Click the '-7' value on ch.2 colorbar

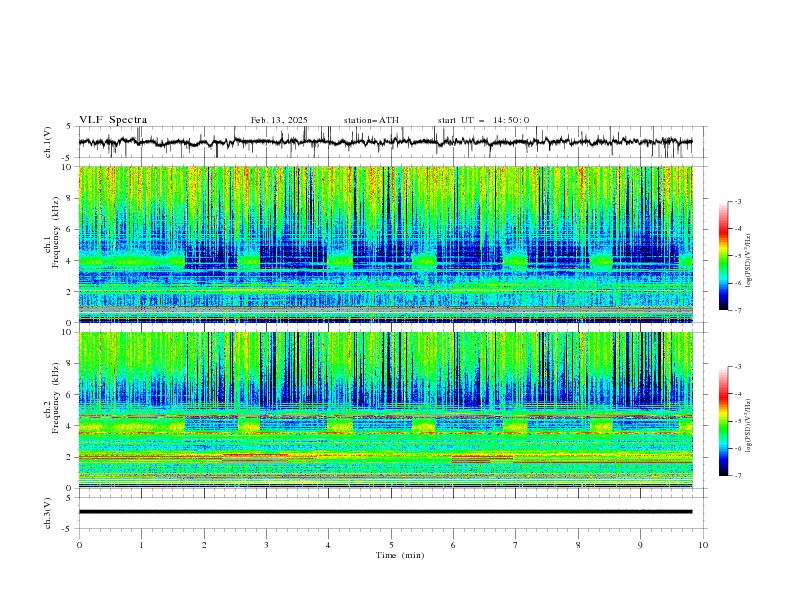pyautogui.click(x=737, y=476)
